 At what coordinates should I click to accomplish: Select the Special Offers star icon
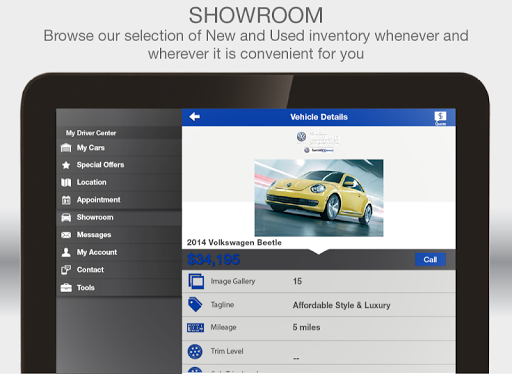pos(66,165)
